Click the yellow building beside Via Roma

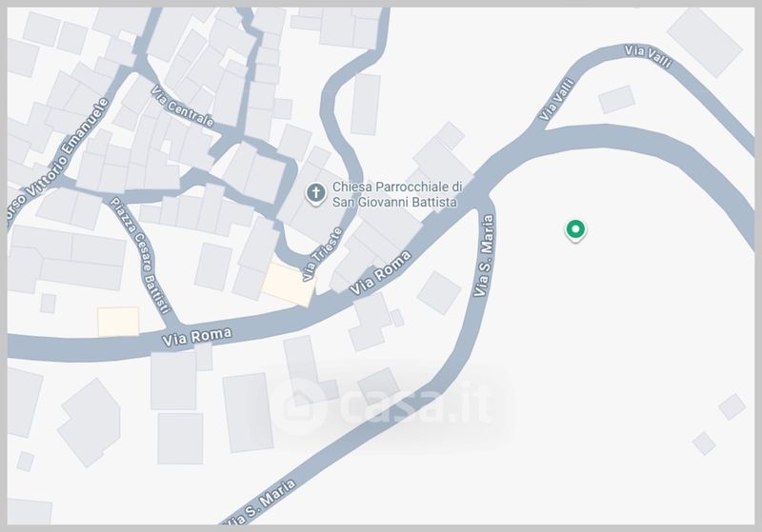click(118, 322)
